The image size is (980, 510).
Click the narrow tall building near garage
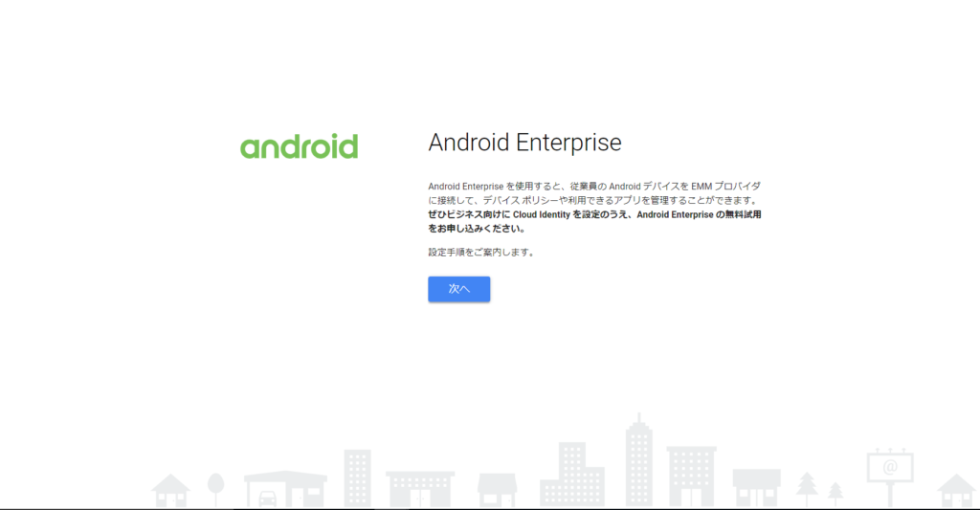358,478
